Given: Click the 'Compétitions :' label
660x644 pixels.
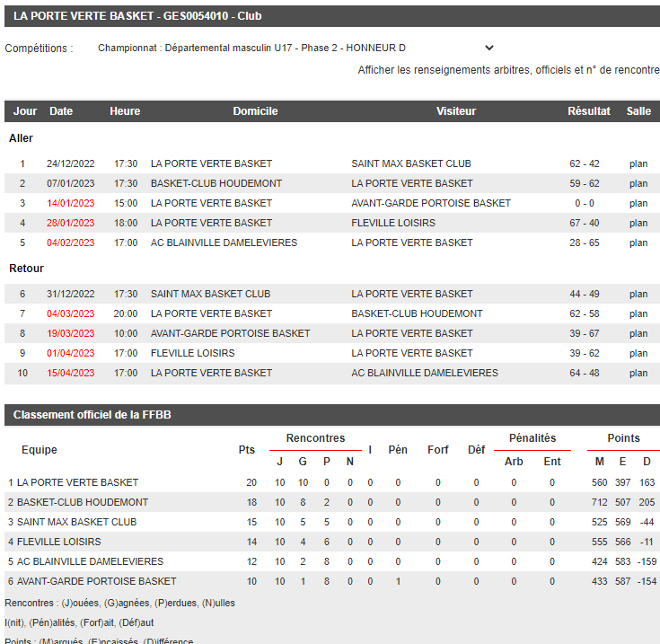Looking at the screenshot, I should 39,49.
